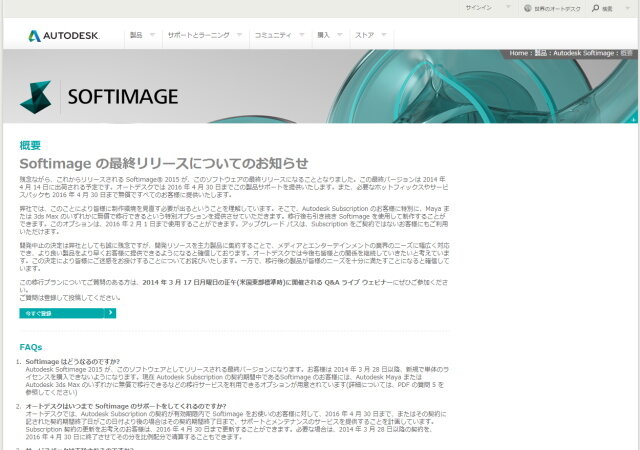The width and height of the screenshot is (640, 450).
Task: Click the 概要 heading
Action: point(30,145)
